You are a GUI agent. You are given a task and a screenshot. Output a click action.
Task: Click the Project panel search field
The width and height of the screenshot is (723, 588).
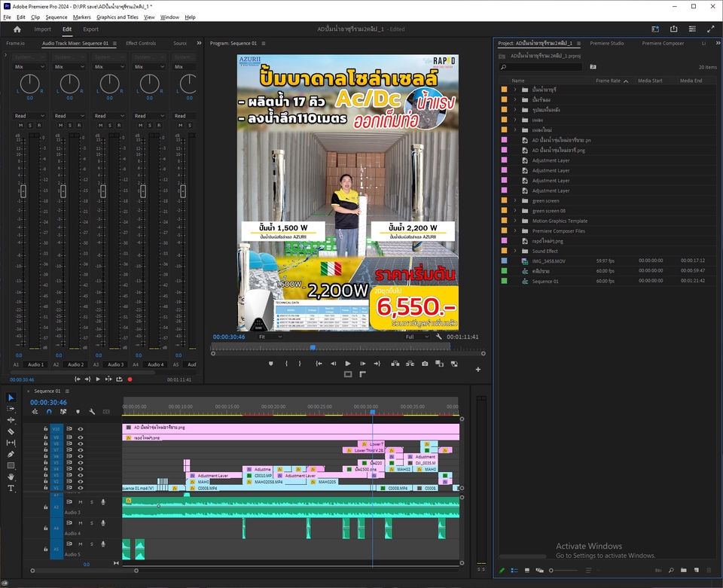pos(541,67)
